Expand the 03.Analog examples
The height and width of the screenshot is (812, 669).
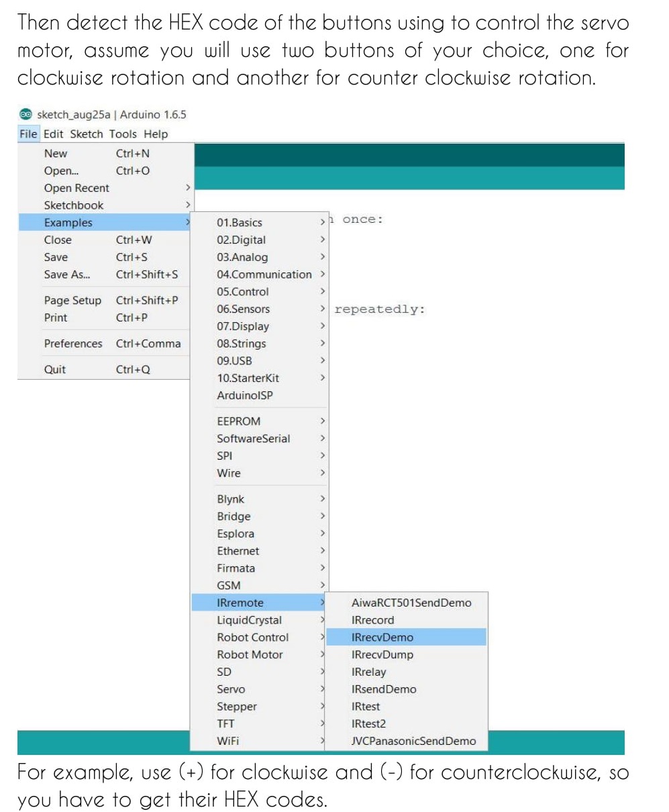point(260,257)
